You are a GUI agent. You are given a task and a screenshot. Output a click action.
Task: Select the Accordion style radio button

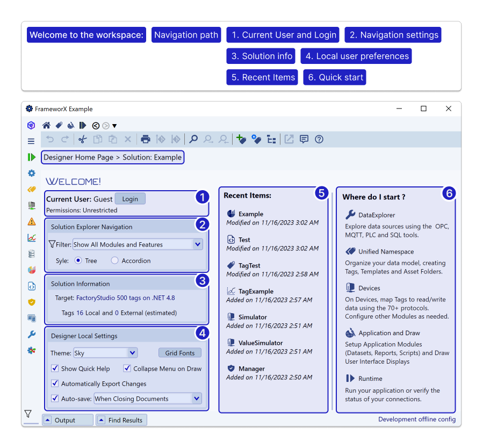[x=114, y=261]
